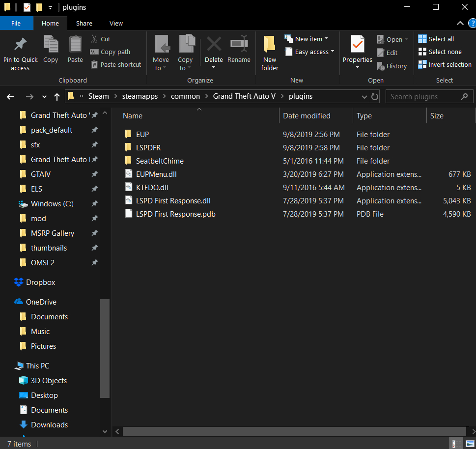This screenshot has width=476, height=449.
Task: Click Invert selection
Action: 445,65
